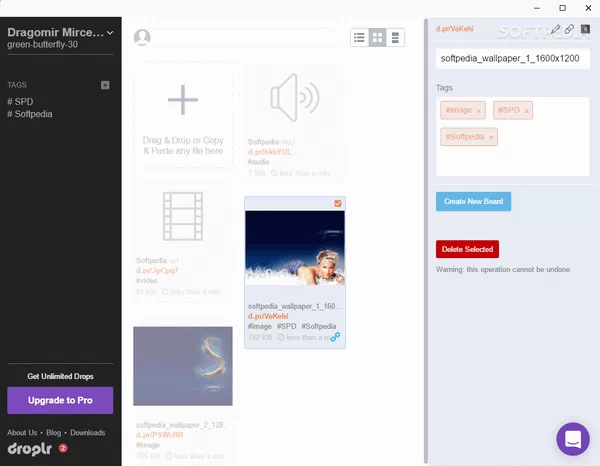Click Create New Board button
The image size is (600, 466).
pyautogui.click(x=473, y=201)
